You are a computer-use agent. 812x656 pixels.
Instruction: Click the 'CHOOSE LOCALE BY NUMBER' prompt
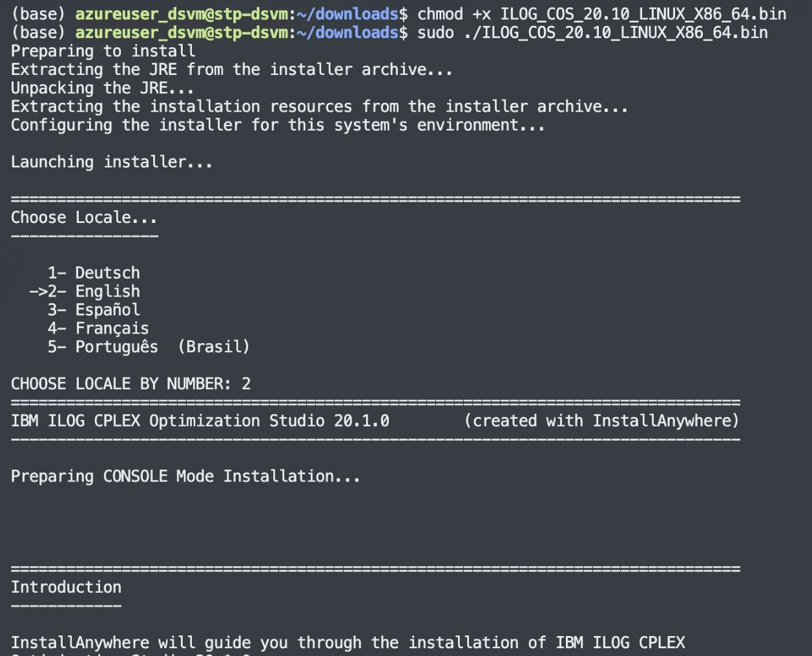pos(121,384)
